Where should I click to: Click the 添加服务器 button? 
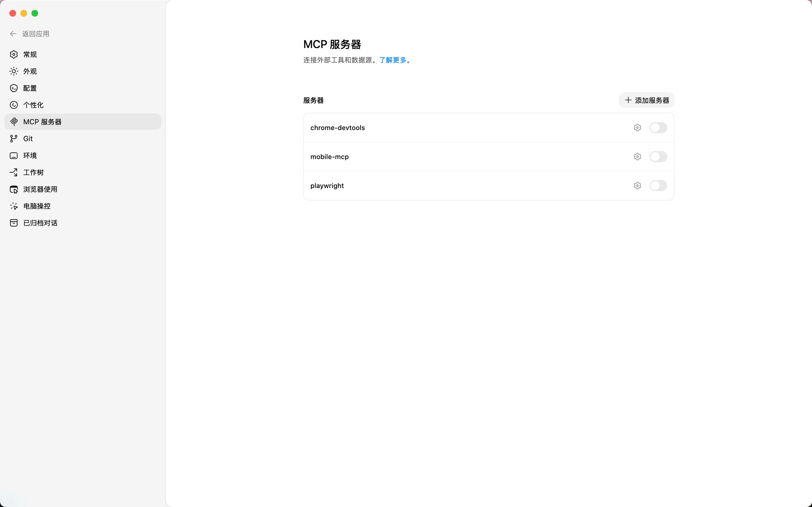coord(646,100)
